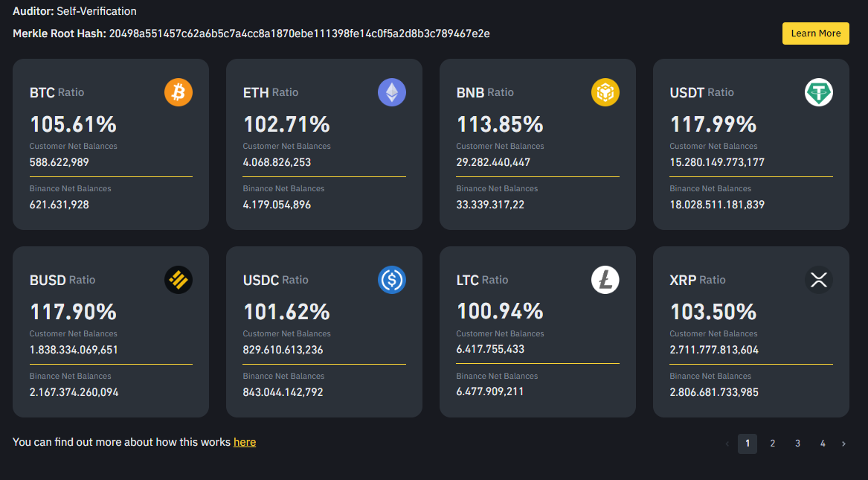Click the USDT Customer Net Balances value
Screen dimensions: 868x480
tap(717, 162)
